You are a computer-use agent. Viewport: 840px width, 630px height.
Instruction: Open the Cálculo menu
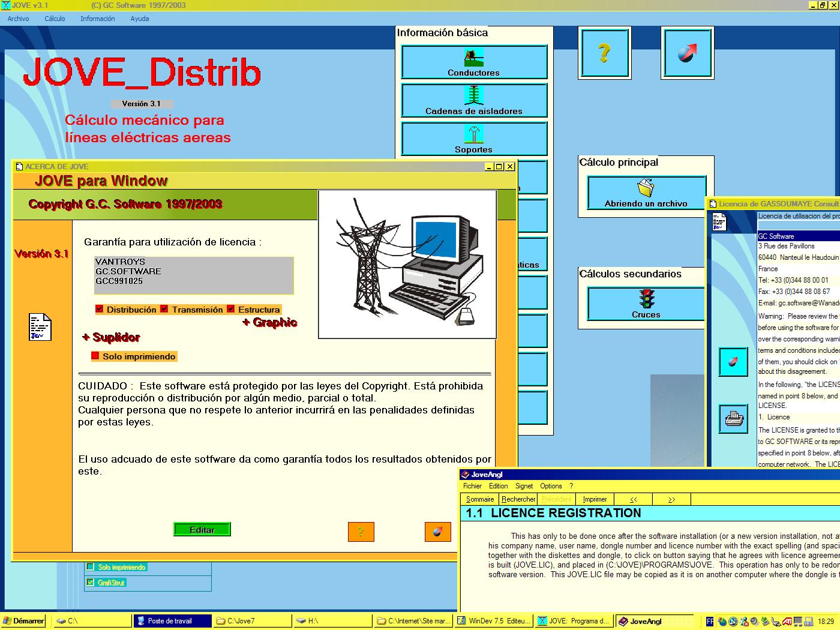pos(55,19)
